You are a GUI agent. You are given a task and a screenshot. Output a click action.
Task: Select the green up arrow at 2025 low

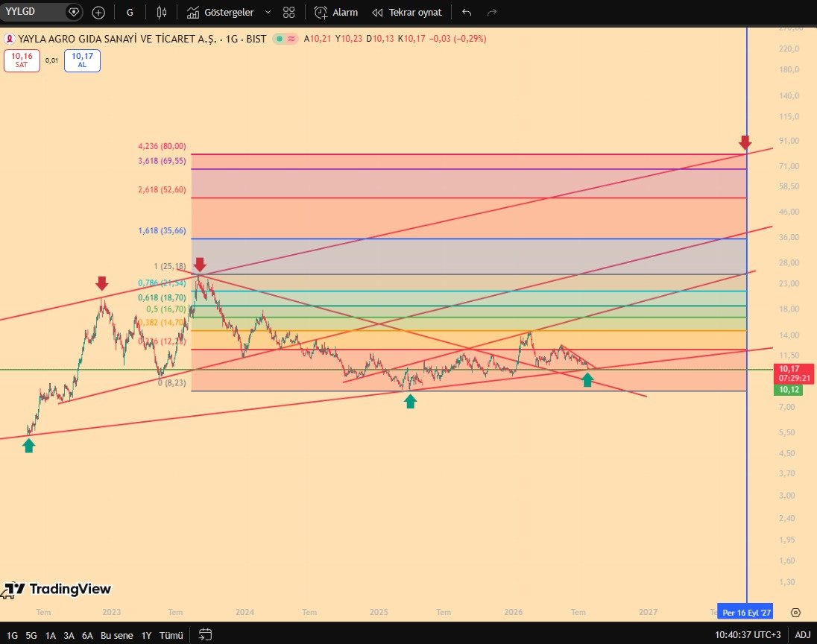411,401
